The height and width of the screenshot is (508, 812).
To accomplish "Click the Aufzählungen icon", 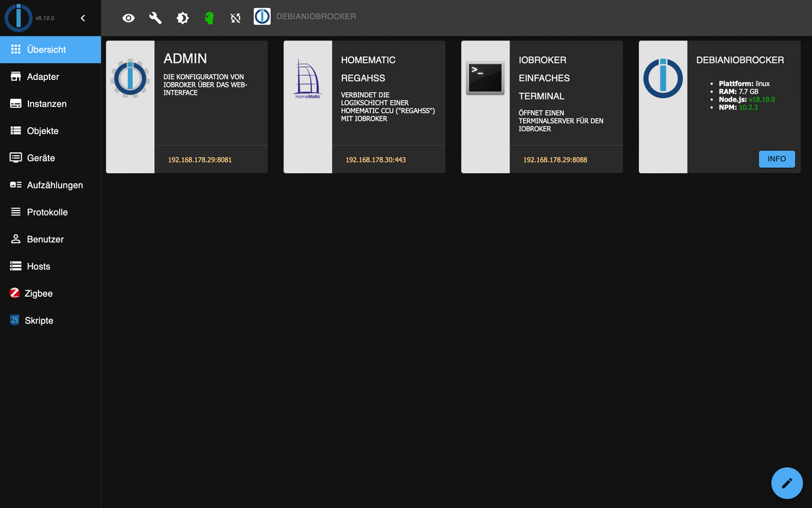I will pos(16,185).
